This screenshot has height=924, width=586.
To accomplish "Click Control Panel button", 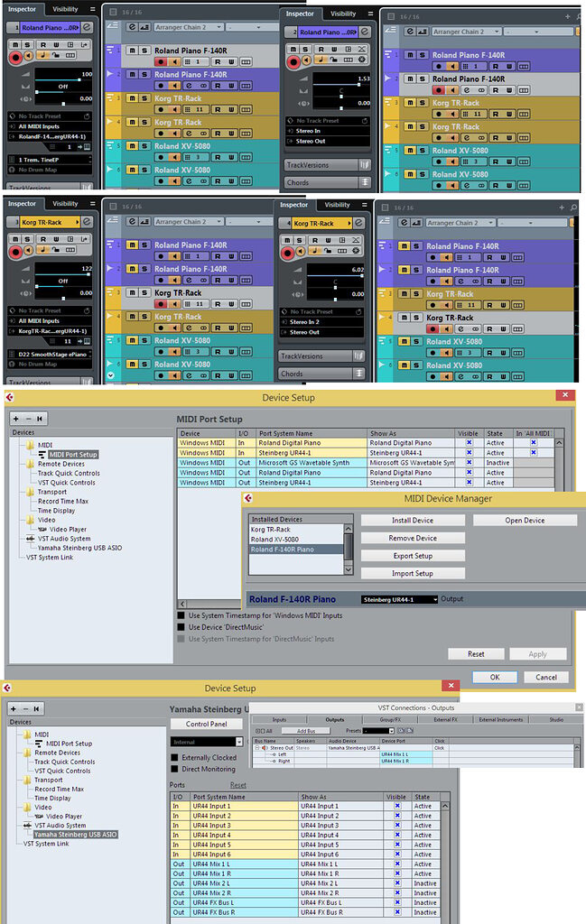I will coord(207,724).
